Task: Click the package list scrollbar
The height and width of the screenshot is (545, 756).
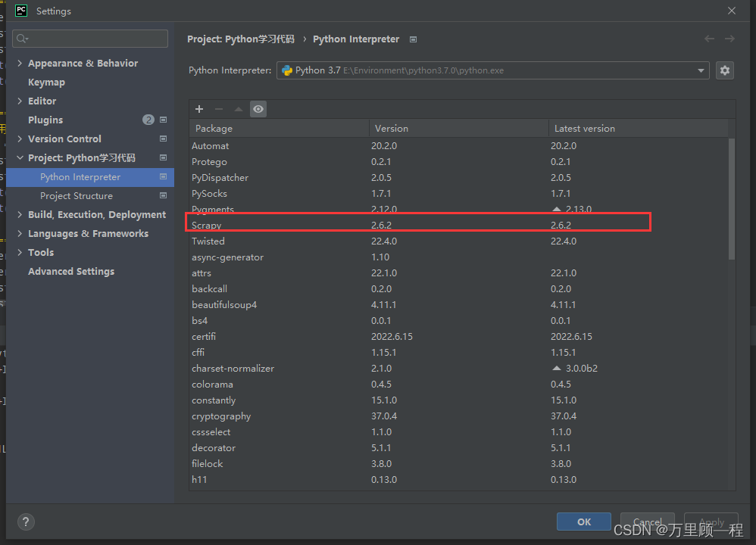Action: (732, 198)
